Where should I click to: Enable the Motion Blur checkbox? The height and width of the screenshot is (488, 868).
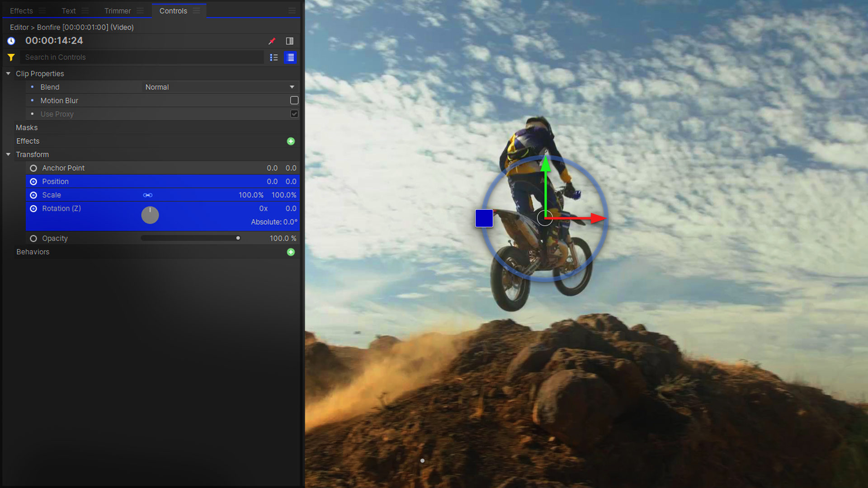pos(294,100)
